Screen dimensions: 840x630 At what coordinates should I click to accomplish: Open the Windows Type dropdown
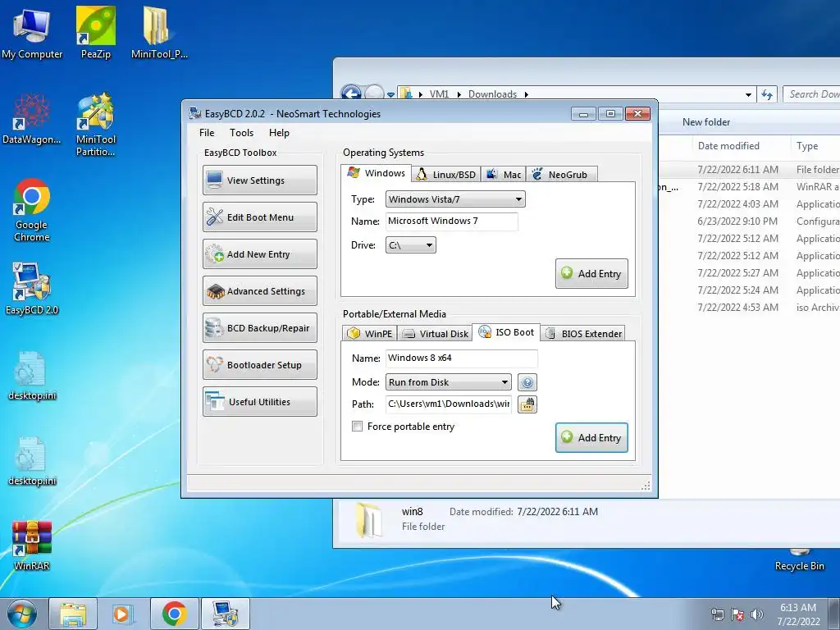coord(455,199)
